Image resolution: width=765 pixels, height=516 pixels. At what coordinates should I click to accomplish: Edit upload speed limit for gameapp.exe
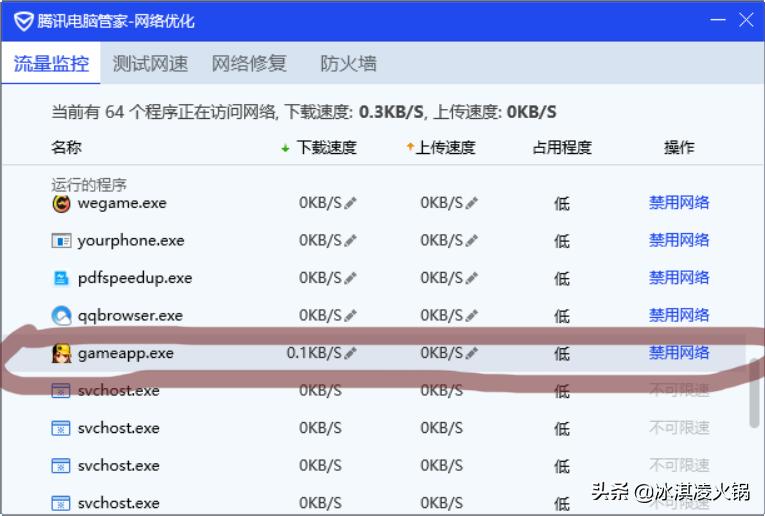[x=471, y=353]
